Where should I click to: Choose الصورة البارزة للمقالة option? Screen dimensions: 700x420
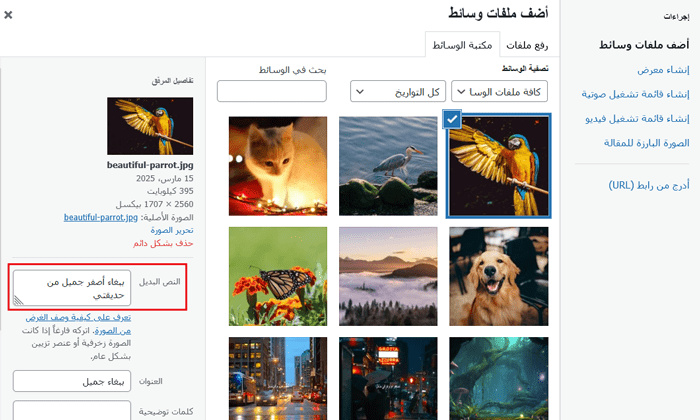coord(646,143)
